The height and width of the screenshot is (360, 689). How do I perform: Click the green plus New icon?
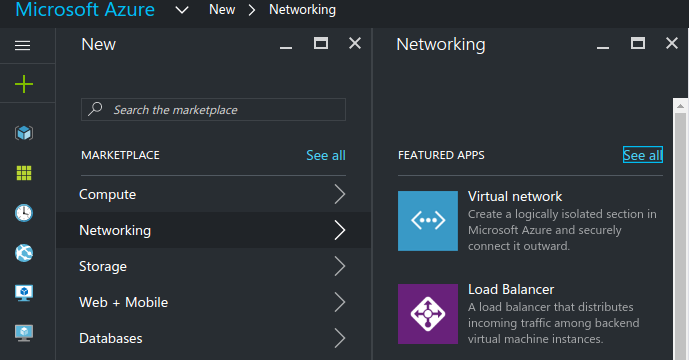point(24,84)
